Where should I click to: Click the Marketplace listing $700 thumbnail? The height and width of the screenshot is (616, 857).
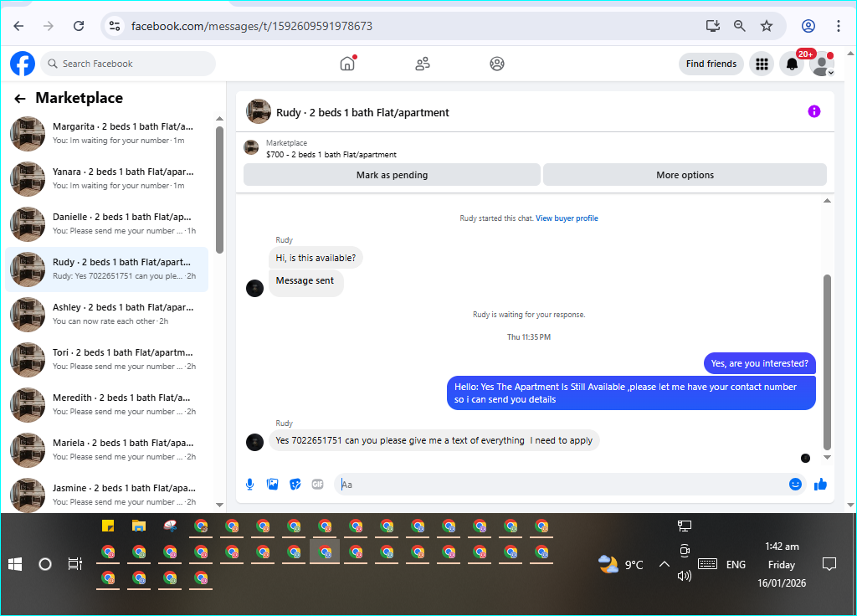tap(251, 147)
